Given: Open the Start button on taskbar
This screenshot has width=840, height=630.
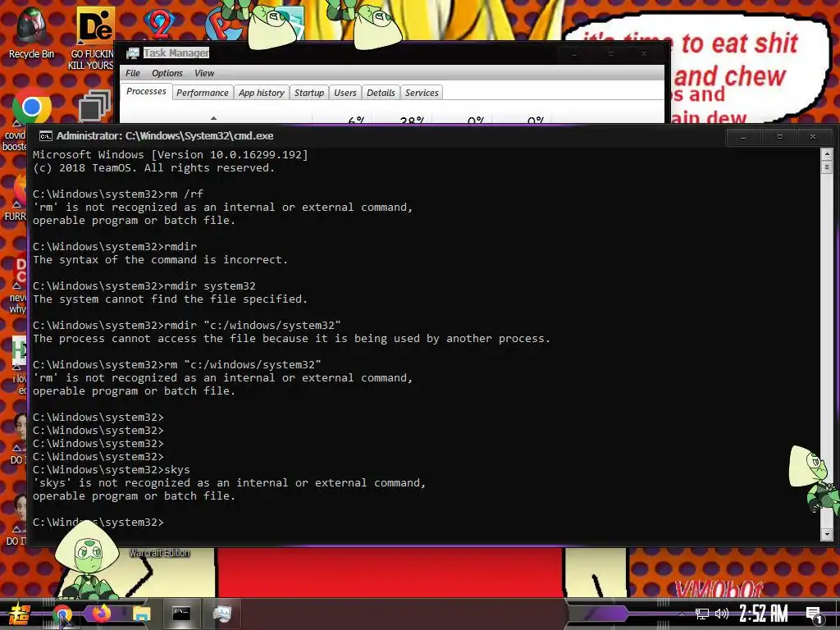Looking at the screenshot, I should coord(20,614).
